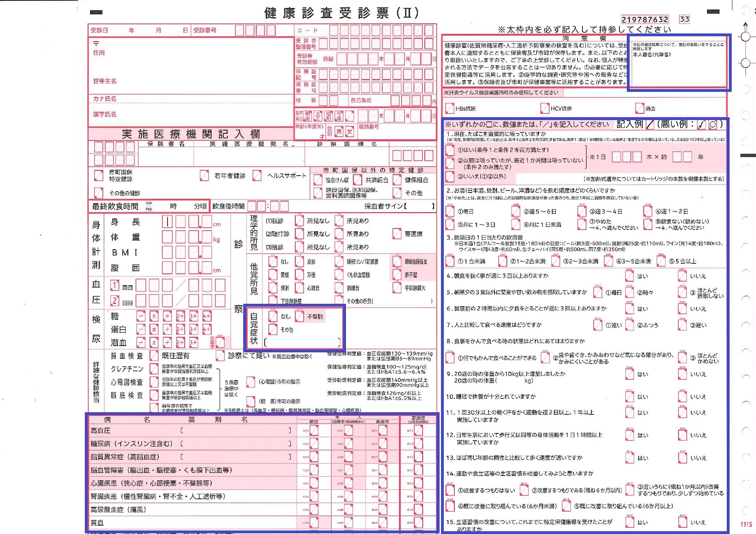Select ①何でもかんで食べることができる
Viewport: 756px width, 534px height.
(x=450, y=358)
